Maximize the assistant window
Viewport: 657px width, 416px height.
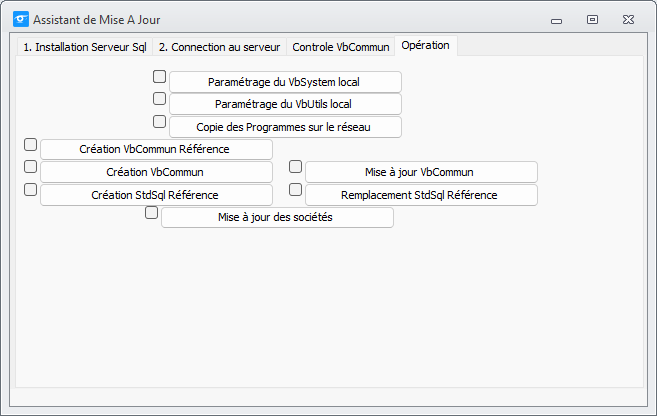[x=592, y=19]
